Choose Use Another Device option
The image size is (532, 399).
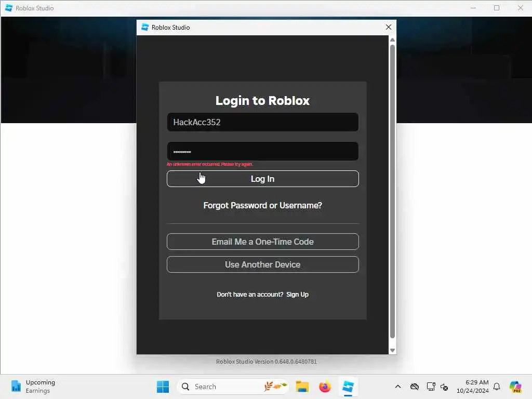pyautogui.click(x=262, y=264)
